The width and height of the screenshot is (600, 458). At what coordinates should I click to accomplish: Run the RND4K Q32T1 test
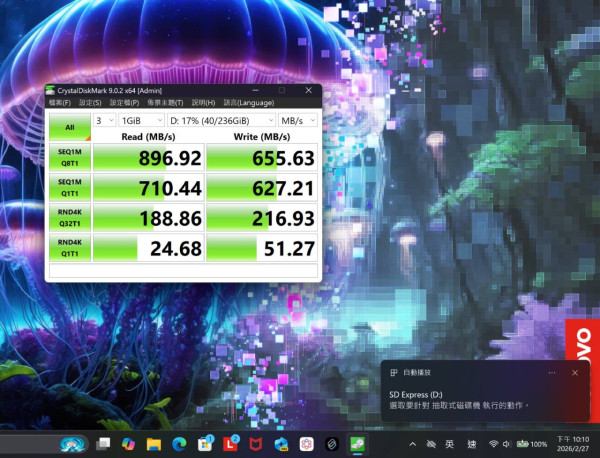pyautogui.click(x=70, y=217)
